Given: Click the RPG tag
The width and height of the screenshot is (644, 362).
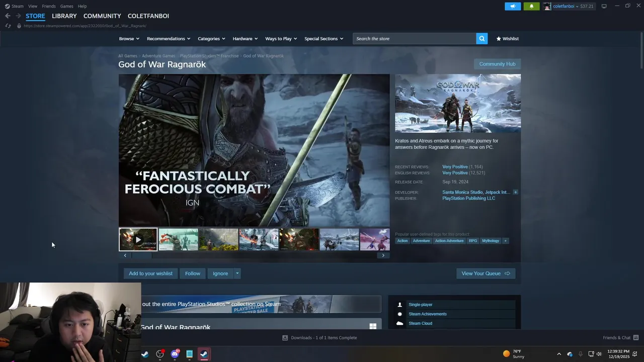Looking at the screenshot, I should (x=473, y=241).
